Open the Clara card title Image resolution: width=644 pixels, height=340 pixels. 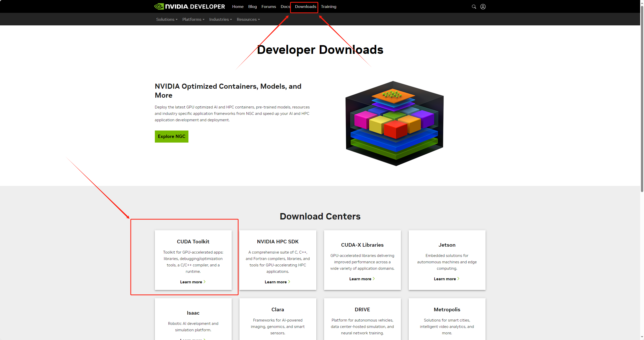click(278, 309)
